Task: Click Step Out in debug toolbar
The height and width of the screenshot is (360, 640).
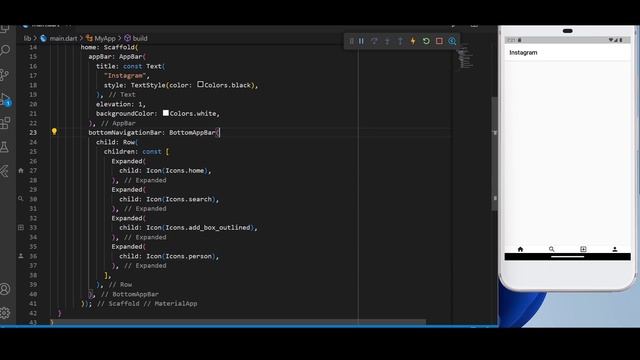Action: click(400, 41)
